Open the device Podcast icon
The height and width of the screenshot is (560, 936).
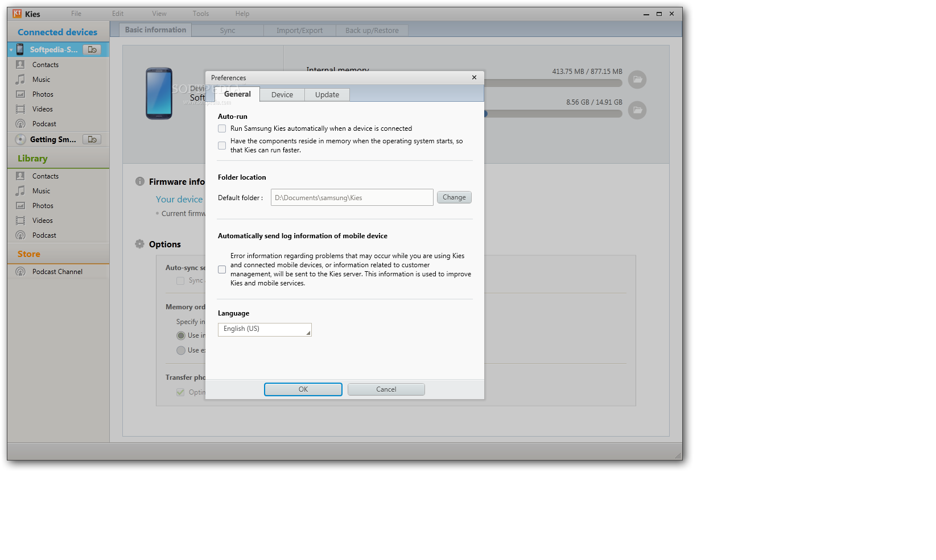(x=20, y=124)
